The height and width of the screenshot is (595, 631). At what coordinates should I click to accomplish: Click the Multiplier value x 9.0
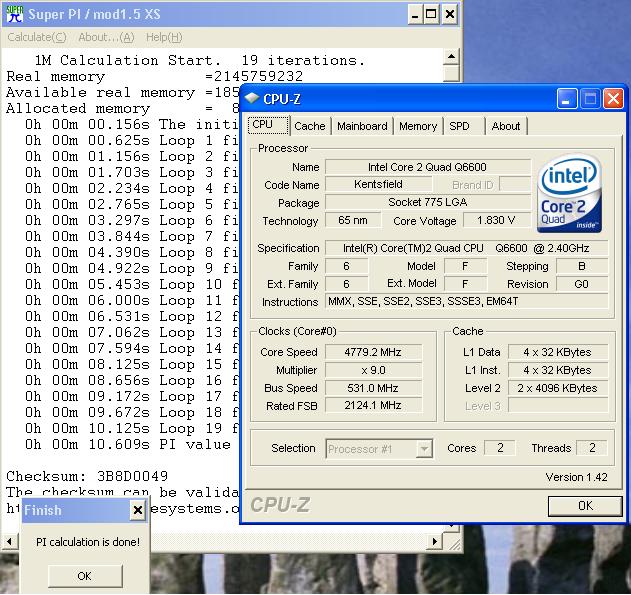(373, 370)
